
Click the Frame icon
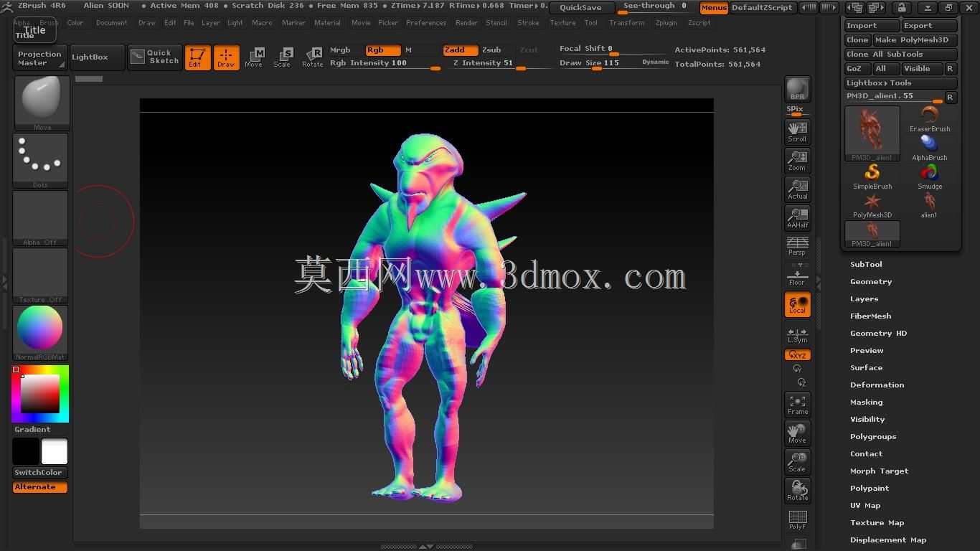pyautogui.click(x=797, y=405)
